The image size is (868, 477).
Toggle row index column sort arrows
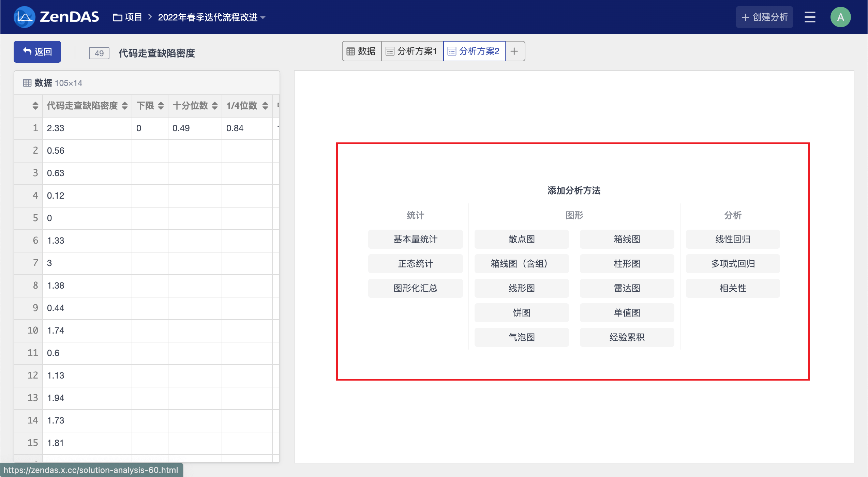35,106
